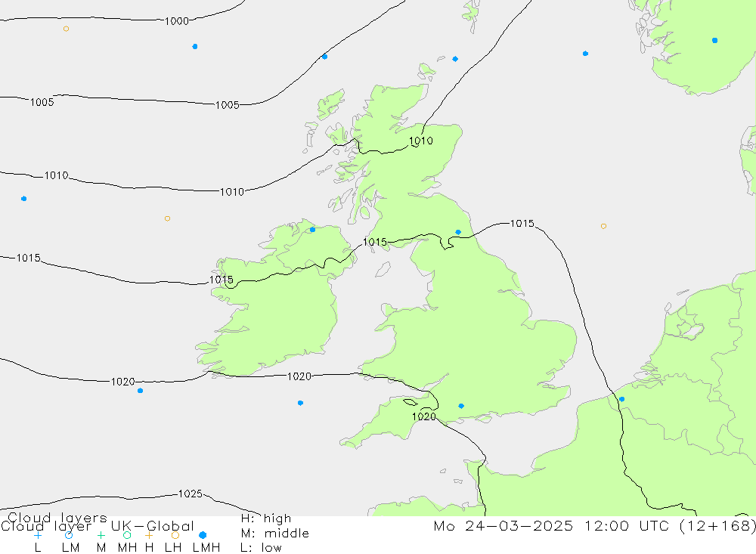Select the blue marker on the Belgian coast

pyautogui.click(x=621, y=399)
